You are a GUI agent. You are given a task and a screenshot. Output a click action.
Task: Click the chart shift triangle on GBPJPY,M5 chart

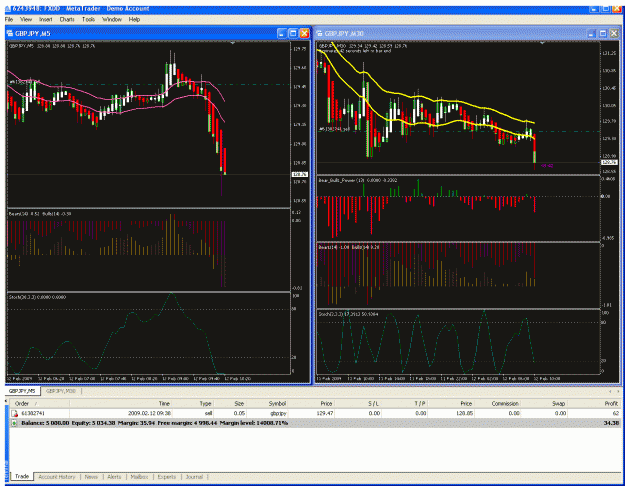(x=233, y=43)
